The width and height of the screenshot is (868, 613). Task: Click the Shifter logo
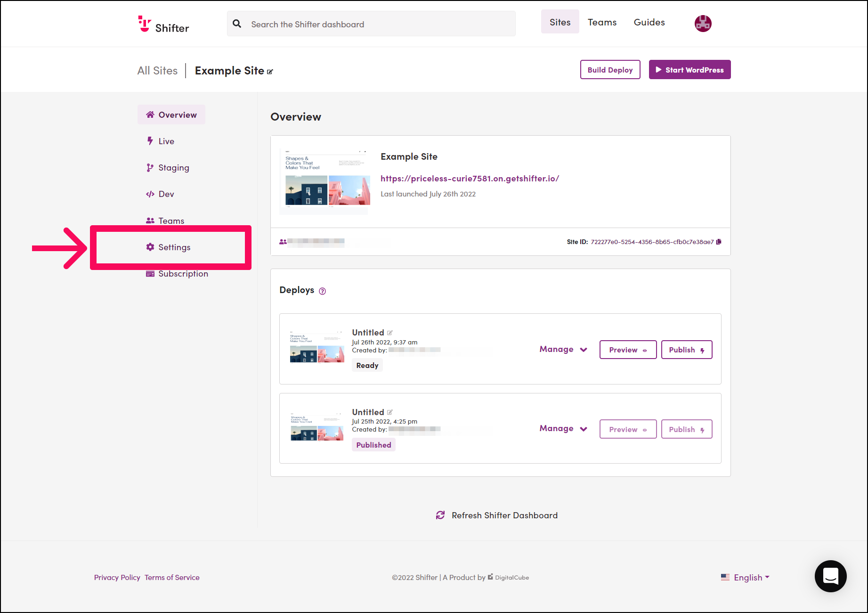(x=163, y=25)
